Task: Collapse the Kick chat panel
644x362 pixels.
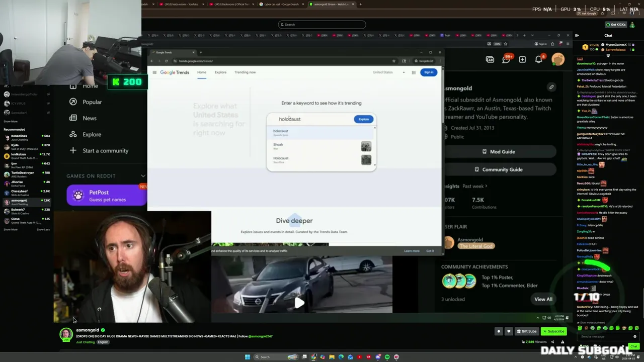Action: [x=577, y=36]
